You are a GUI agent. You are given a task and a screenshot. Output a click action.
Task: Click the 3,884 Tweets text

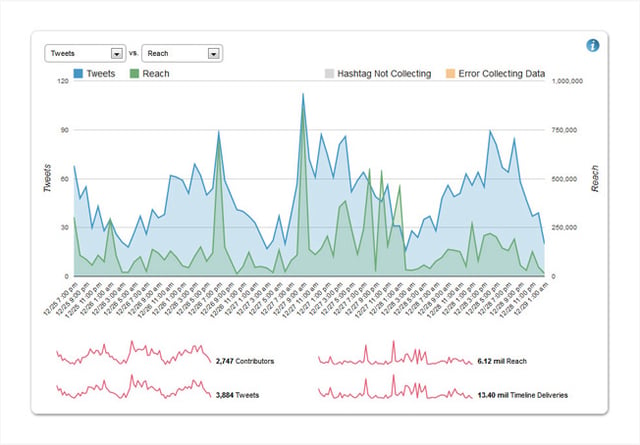click(x=237, y=395)
